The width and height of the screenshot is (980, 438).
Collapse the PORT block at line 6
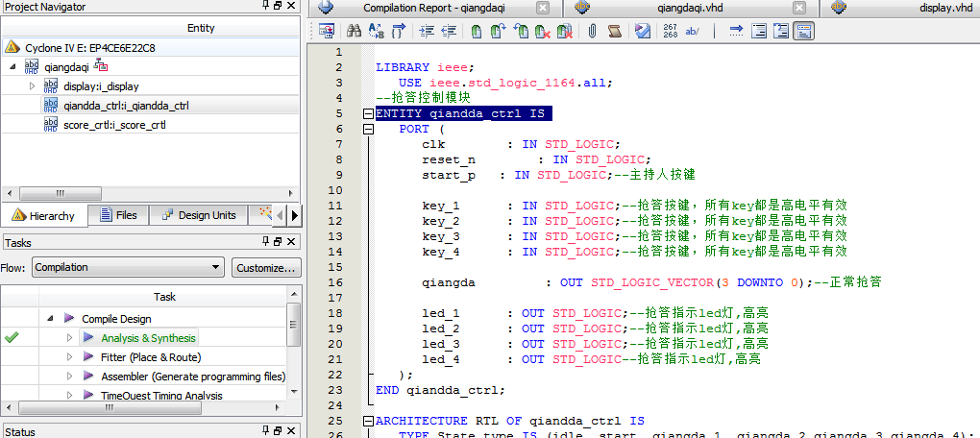tap(368, 129)
